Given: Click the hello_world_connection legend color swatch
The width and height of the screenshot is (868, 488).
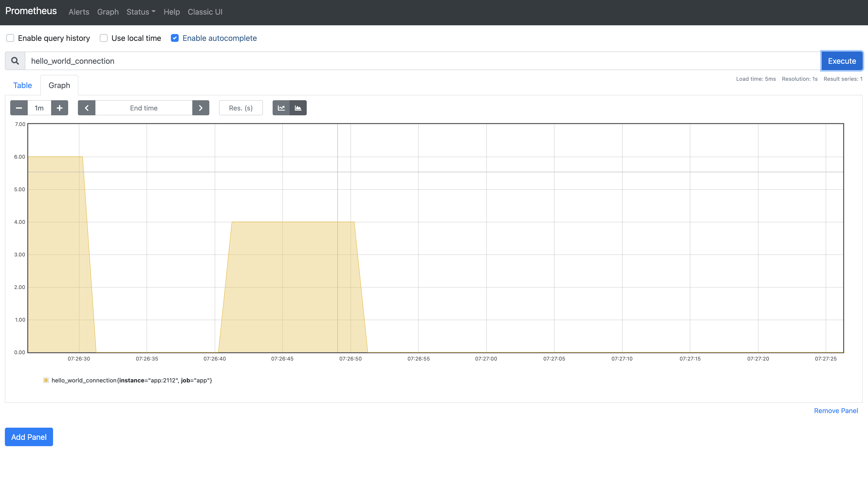Looking at the screenshot, I should (46, 380).
